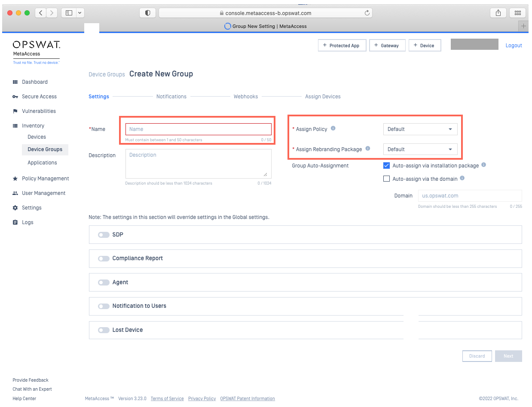Click the Logout link
Image resolution: width=532 pixels, height=407 pixels.
[x=514, y=46]
